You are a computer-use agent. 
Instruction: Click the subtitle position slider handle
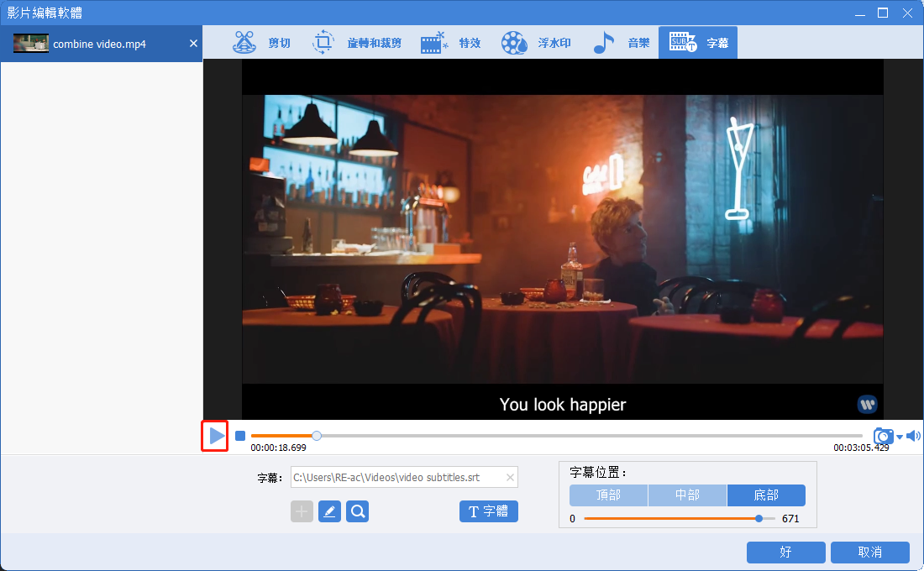(759, 519)
